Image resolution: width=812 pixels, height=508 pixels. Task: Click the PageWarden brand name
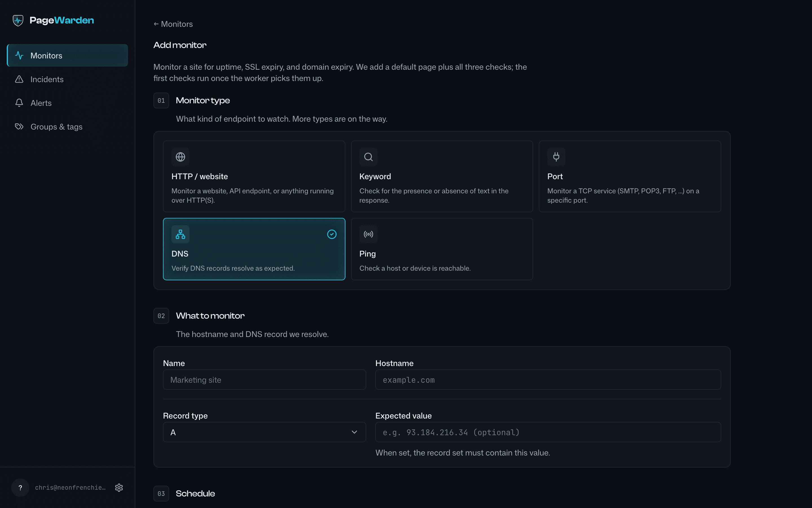pyautogui.click(x=62, y=20)
